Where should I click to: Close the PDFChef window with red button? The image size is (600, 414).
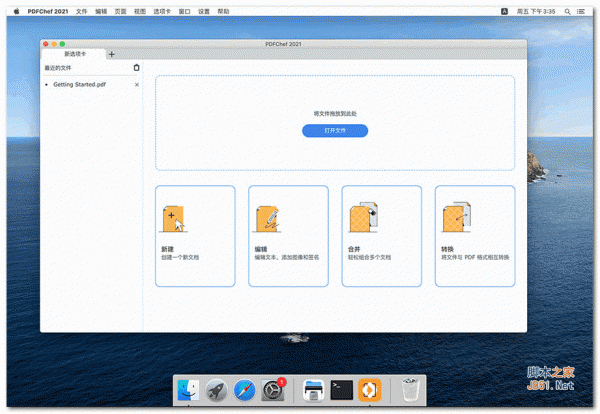pyautogui.click(x=46, y=44)
